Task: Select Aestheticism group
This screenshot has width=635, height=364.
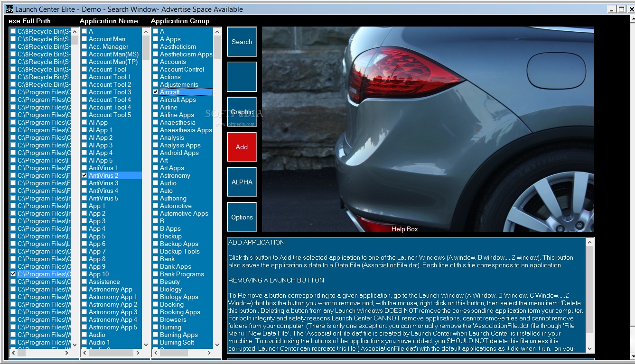Action: (x=177, y=46)
